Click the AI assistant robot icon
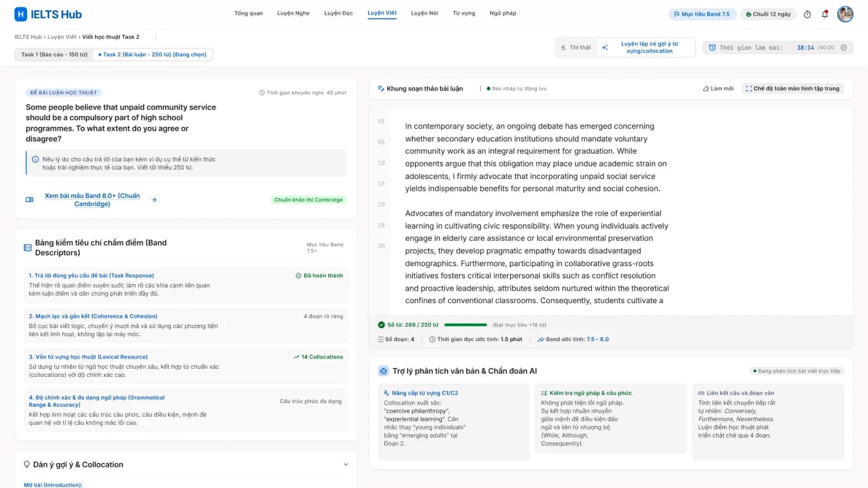The image size is (868, 488). pos(384,371)
